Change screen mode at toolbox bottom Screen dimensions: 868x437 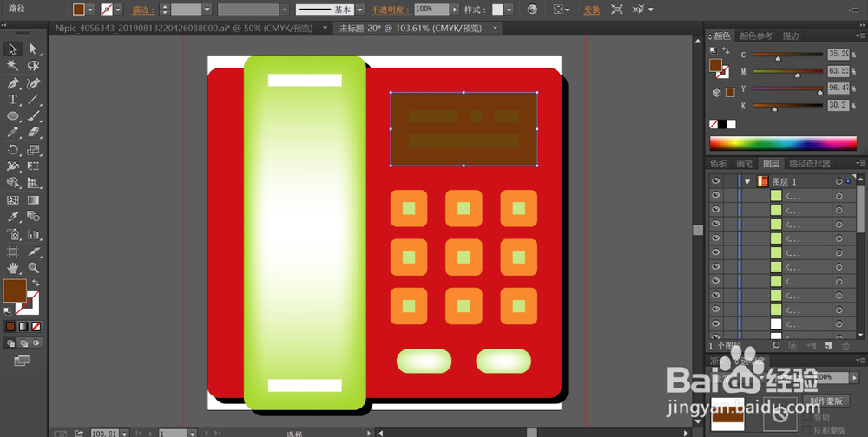(23, 361)
